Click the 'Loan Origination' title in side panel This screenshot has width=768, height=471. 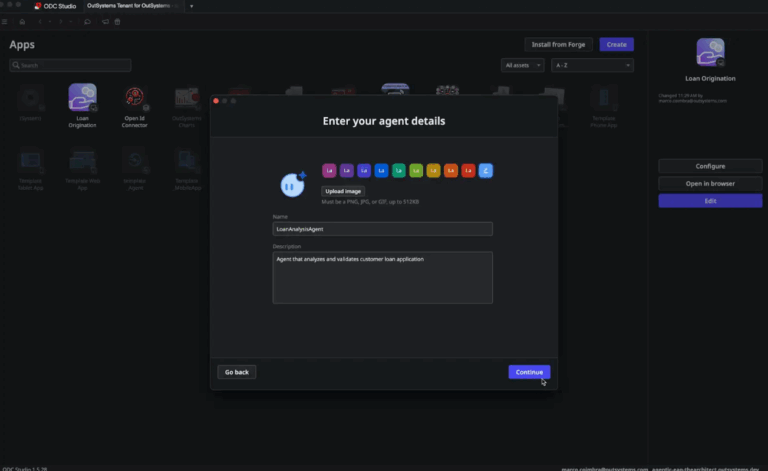click(x=710, y=78)
